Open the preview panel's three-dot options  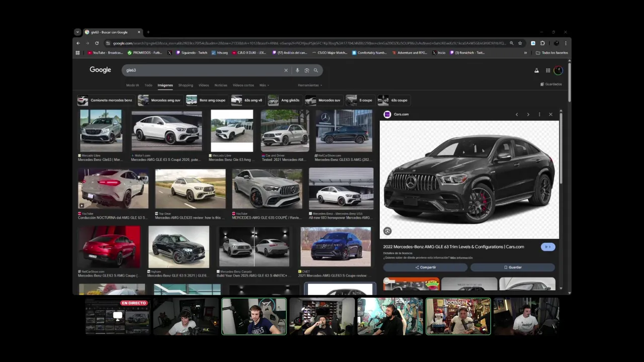539,115
